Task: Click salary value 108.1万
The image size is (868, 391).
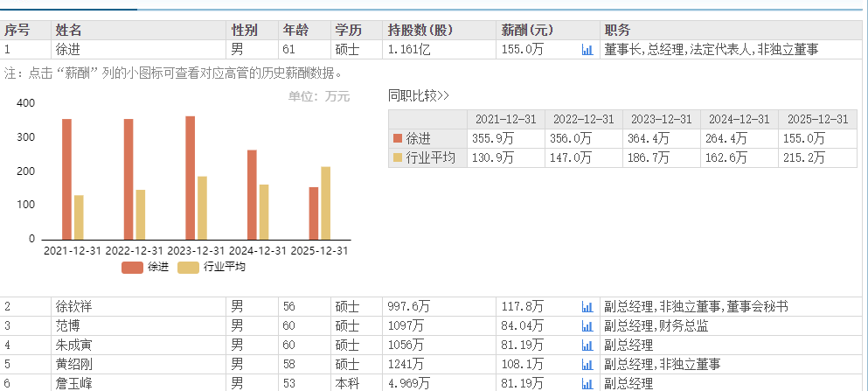Action: (x=523, y=365)
